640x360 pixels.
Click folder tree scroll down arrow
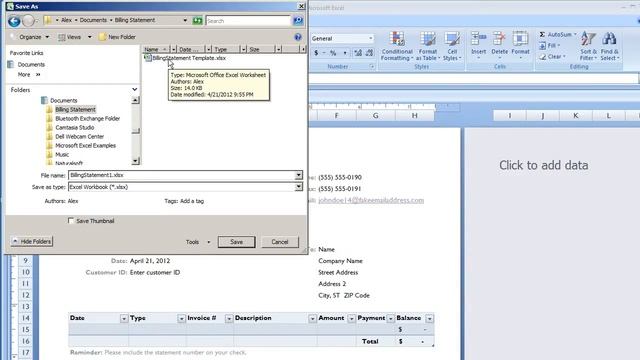click(136, 161)
